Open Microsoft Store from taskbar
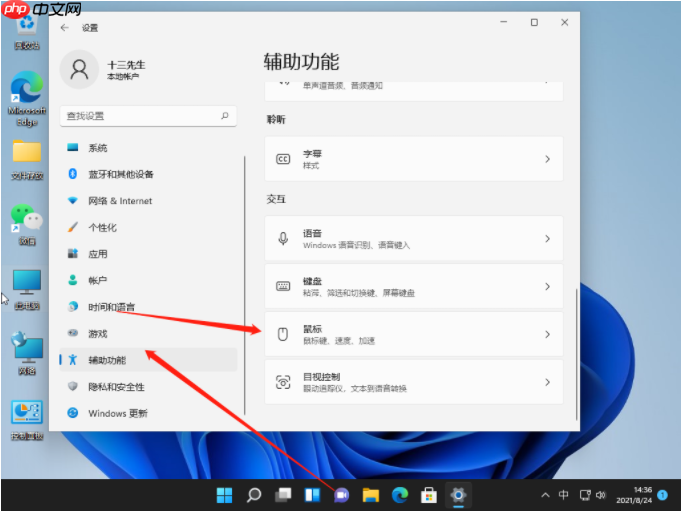The height and width of the screenshot is (512, 682). pyautogui.click(x=429, y=495)
